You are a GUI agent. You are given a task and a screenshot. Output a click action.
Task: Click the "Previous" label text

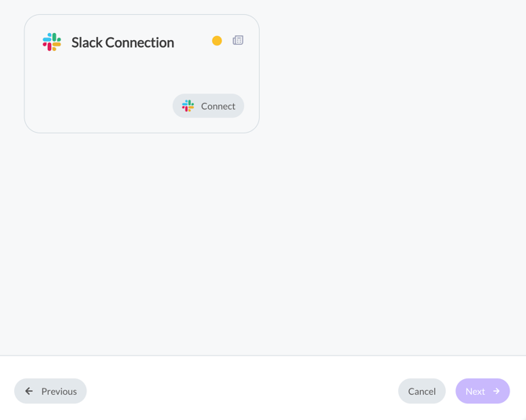59,391
